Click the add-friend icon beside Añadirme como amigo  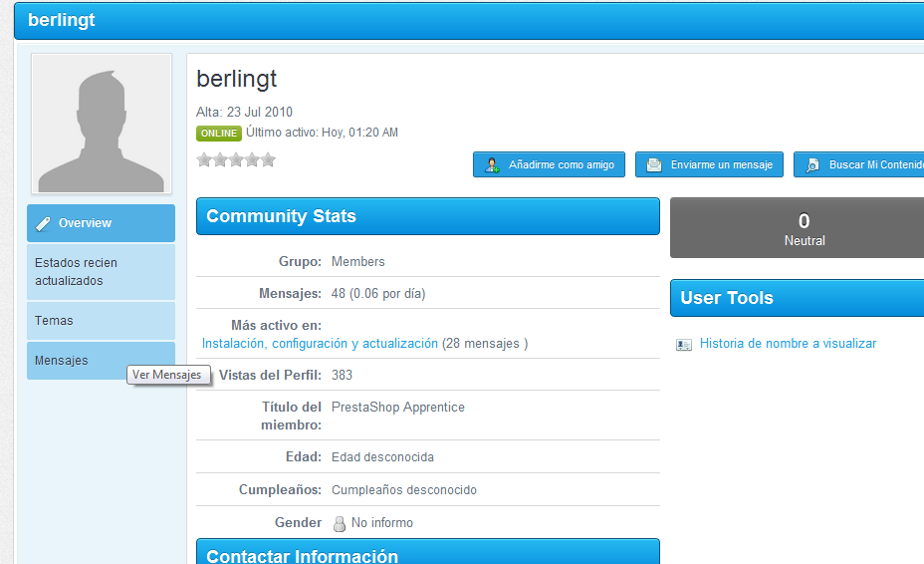click(492, 165)
